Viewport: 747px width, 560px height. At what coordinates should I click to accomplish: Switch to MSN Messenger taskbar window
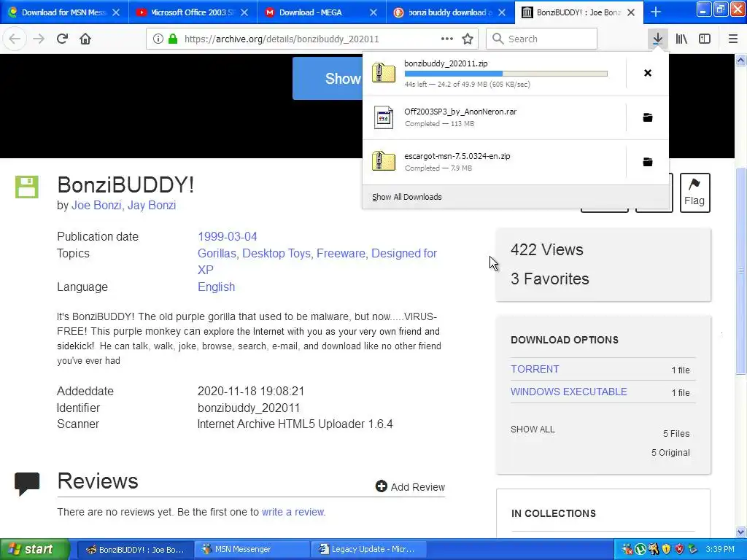pos(252,549)
